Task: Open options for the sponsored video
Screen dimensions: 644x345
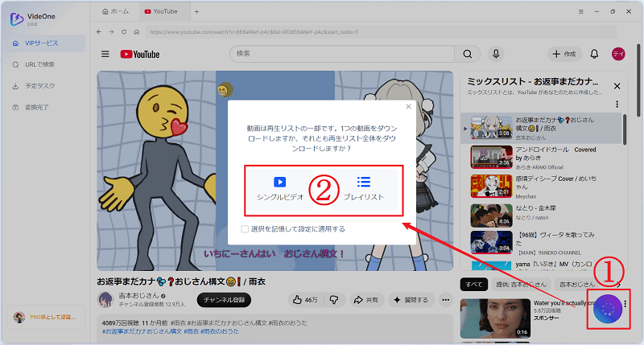Action: pyautogui.click(x=625, y=304)
